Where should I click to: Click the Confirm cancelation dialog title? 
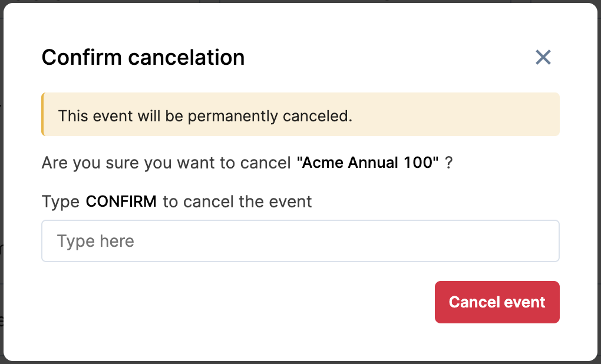coord(143,57)
